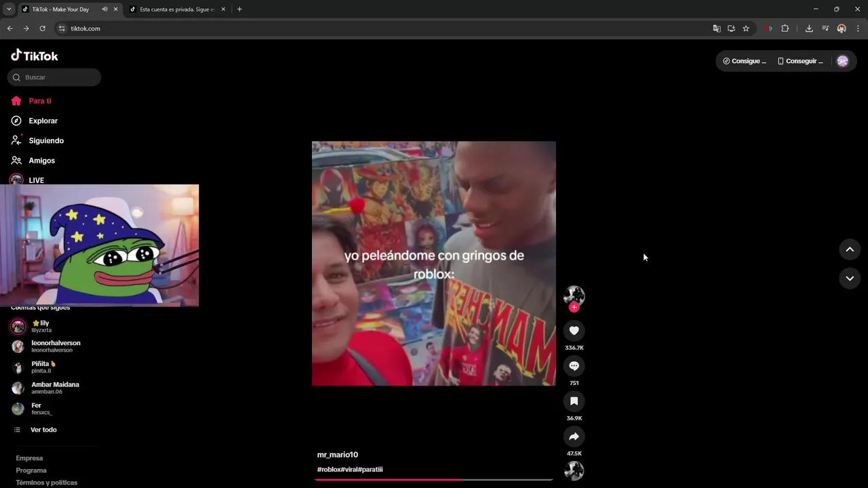Image resolution: width=868 pixels, height=488 pixels.
Task: Open Chrome three-dot menu
Action: tap(858, 28)
